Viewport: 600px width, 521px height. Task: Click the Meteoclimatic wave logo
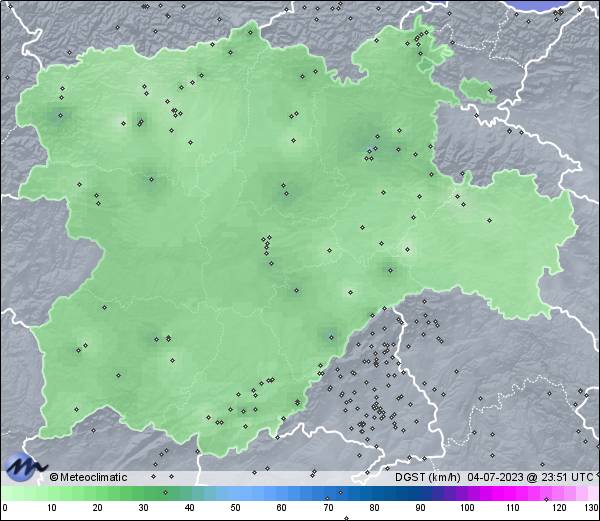pos(24,467)
